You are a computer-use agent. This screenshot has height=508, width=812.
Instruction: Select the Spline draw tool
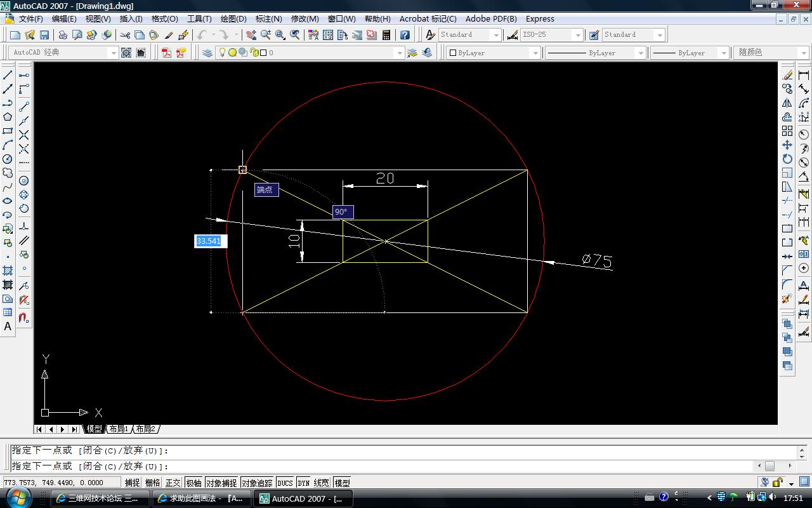pos(8,187)
